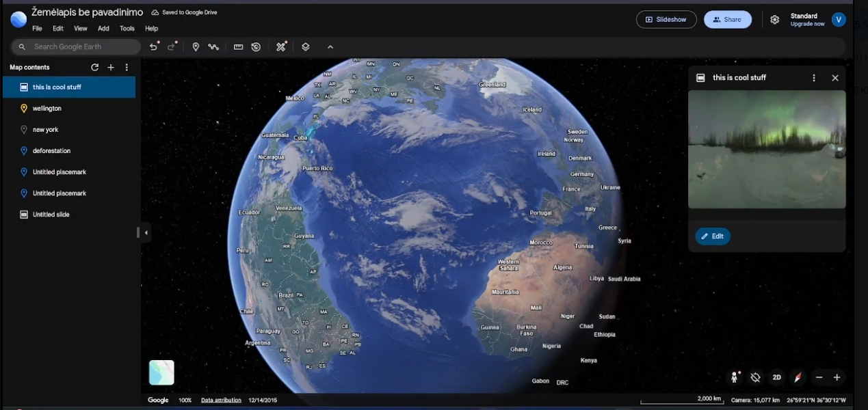868x410 pixels.
Task: Click the aurora photo in slide panel
Action: pyautogui.click(x=767, y=149)
